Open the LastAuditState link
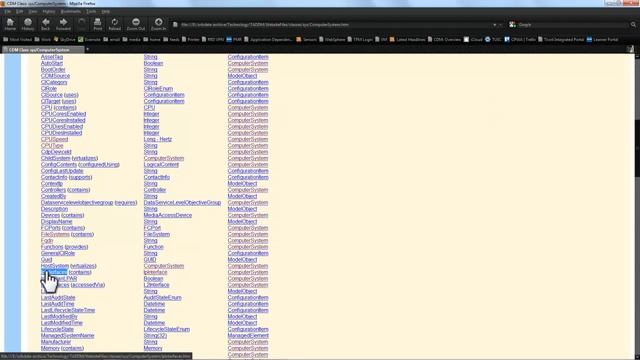This screenshot has height=360, width=640. [x=58, y=298]
